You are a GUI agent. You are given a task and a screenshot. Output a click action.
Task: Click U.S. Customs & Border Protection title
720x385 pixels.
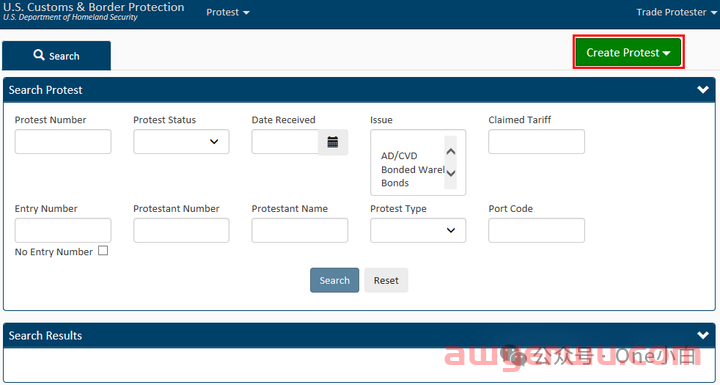[x=94, y=7]
